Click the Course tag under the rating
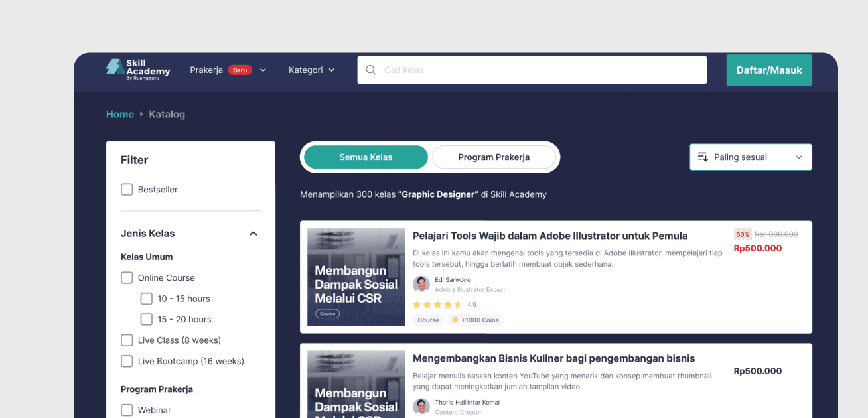This screenshot has height=418, width=868. click(429, 320)
